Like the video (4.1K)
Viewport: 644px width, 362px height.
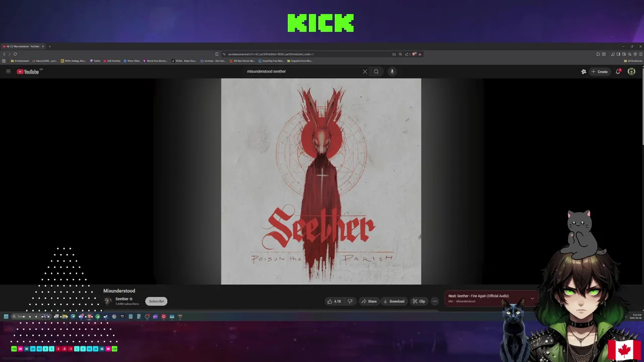pos(334,301)
